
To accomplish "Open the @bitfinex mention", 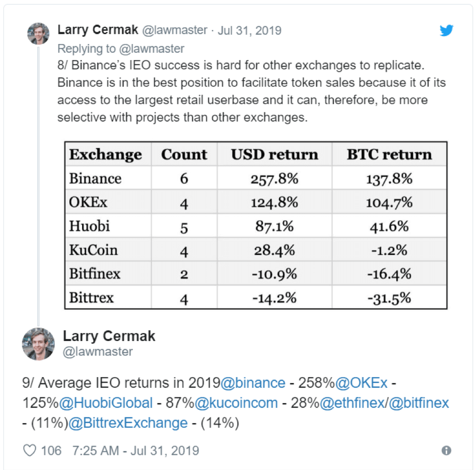I will click(x=419, y=403).
